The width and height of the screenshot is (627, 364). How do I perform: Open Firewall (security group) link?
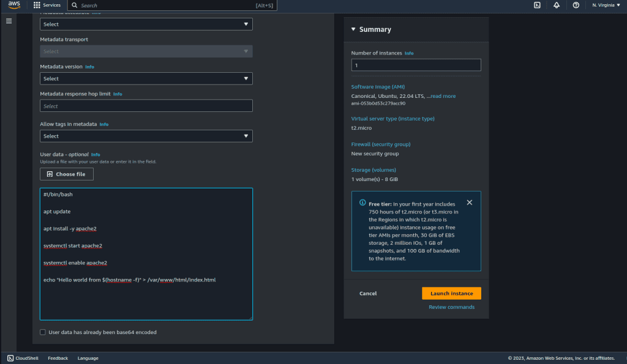pos(381,144)
